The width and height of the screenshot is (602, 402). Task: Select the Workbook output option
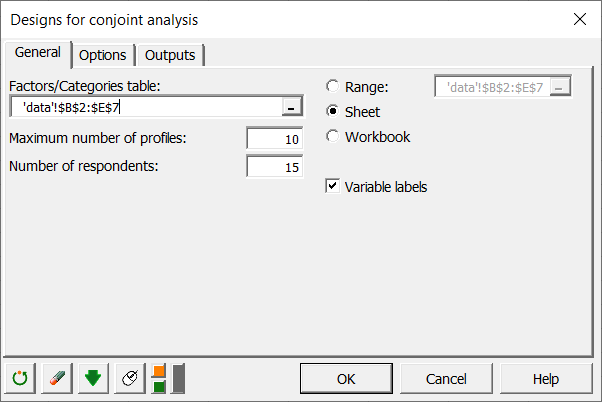[x=333, y=137]
